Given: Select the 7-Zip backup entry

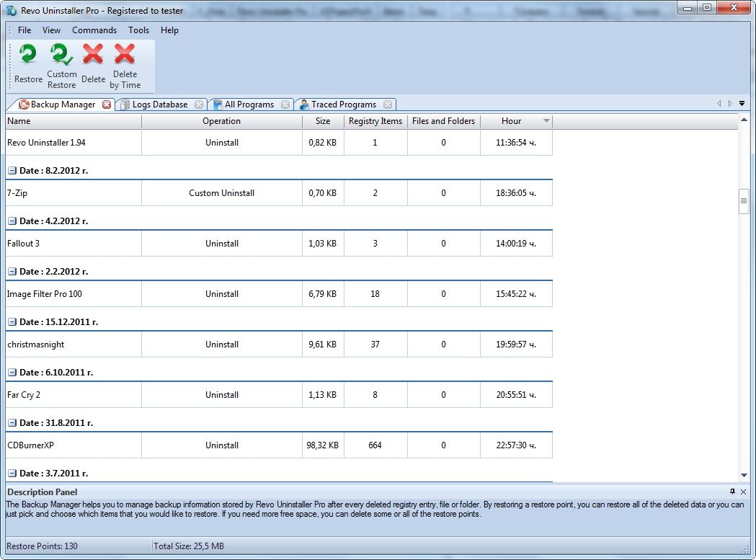Looking at the screenshot, I should tap(279, 193).
